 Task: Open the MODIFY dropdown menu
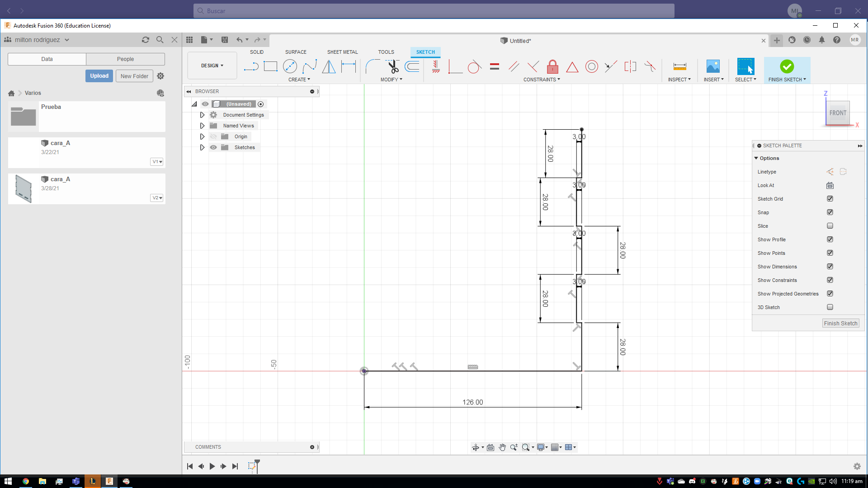click(x=391, y=80)
